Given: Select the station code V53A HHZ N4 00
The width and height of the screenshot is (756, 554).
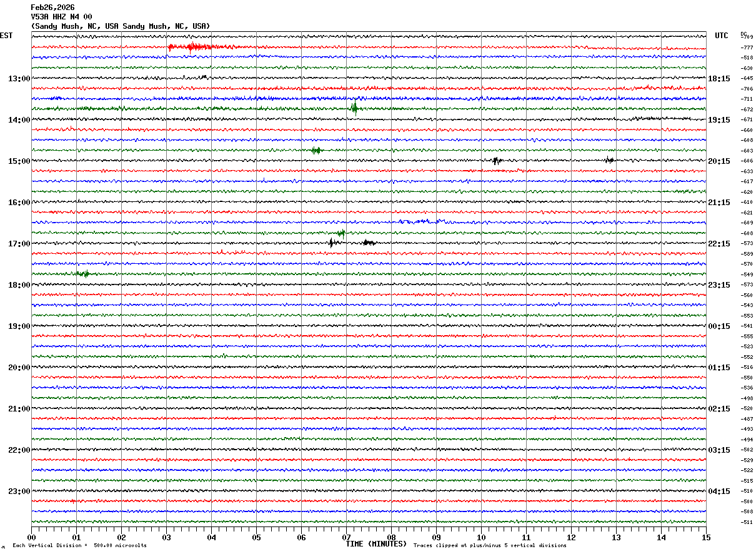Looking at the screenshot, I should coord(61,17).
